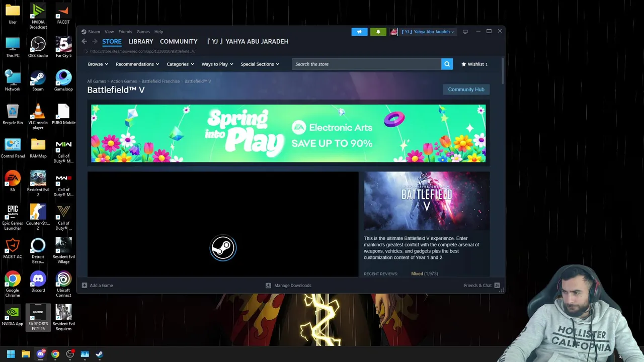Image resolution: width=644 pixels, height=362 pixels.
Task: Open Detroit Become Human desktop icon
Action: [x=38, y=251]
